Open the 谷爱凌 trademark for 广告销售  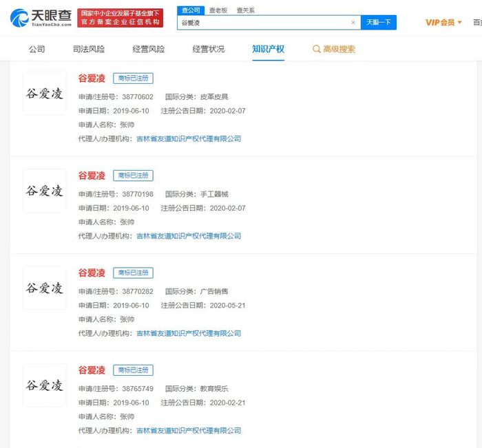click(x=92, y=273)
